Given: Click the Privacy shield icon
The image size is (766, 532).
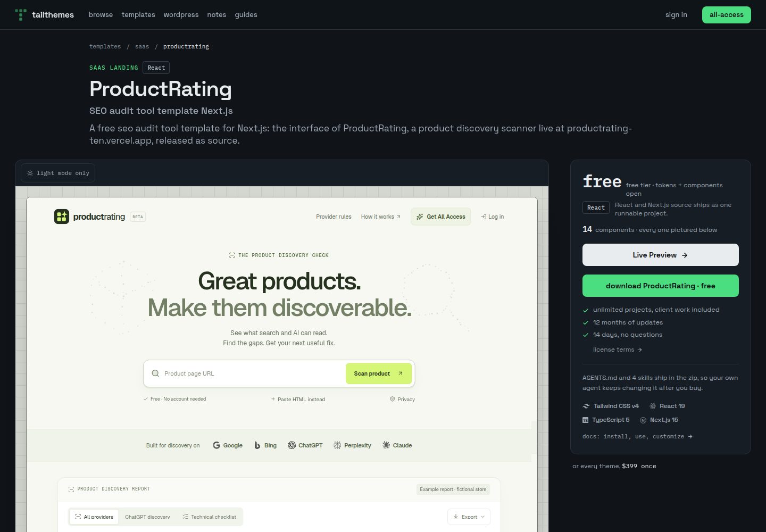Looking at the screenshot, I should [393, 399].
